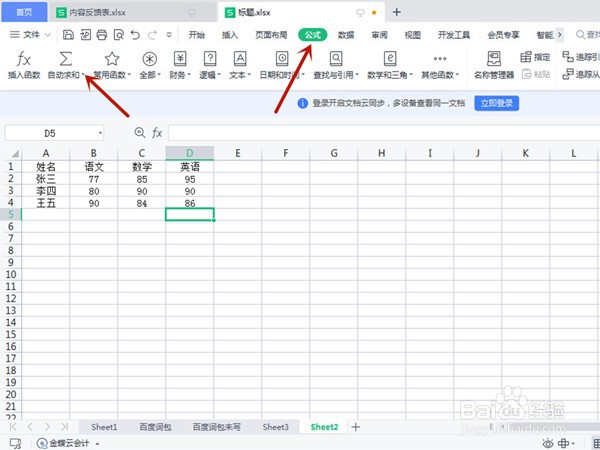
Task: Select column D header
Action: [x=190, y=153]
